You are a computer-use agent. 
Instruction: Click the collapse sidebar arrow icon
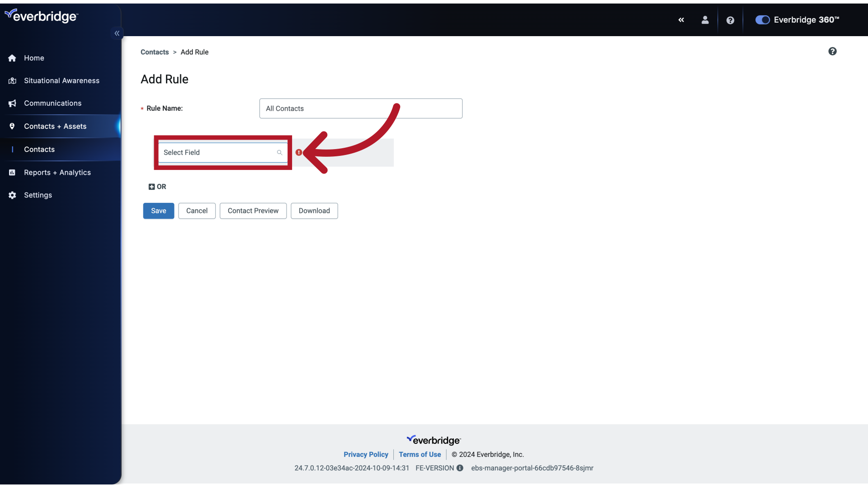coord(118,33)
